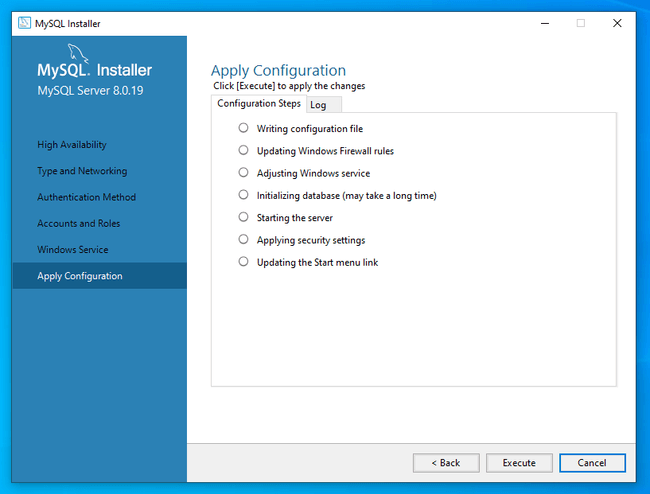Switch to the Log tab
Image resolution: width=650 pixels, height=494 pixels.
pos(318,105)
